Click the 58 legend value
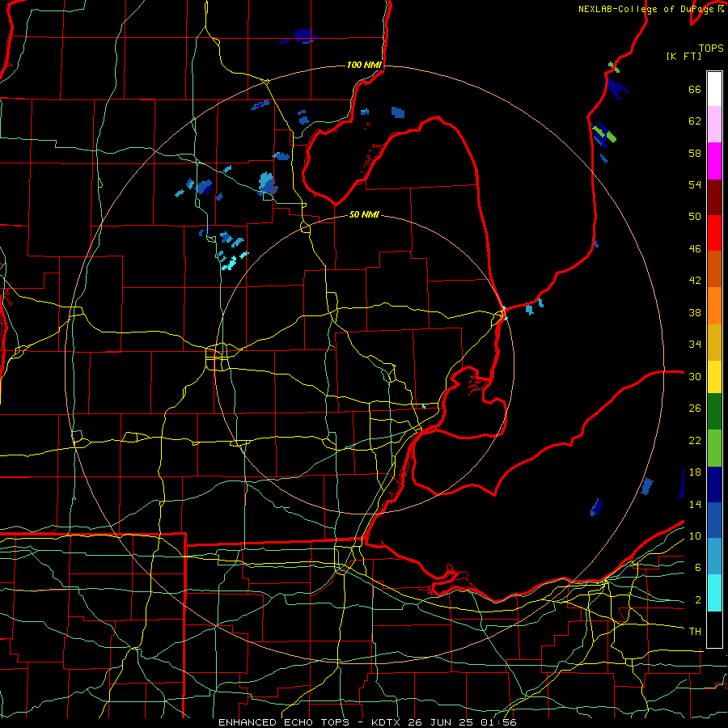This screenshot has height=728, width=728. click(695, 153)
